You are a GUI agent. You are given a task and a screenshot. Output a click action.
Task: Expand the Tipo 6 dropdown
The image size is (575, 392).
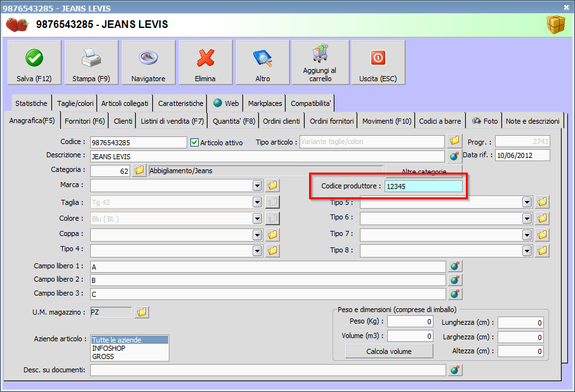(x=527, y=219)
